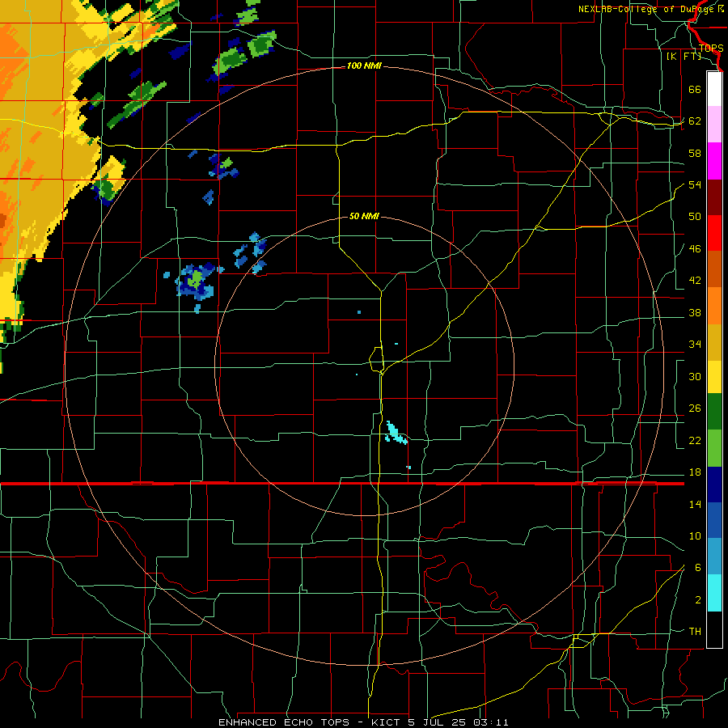Click the legend value '50'
728x728 pixels.
[x=695, y=217]
